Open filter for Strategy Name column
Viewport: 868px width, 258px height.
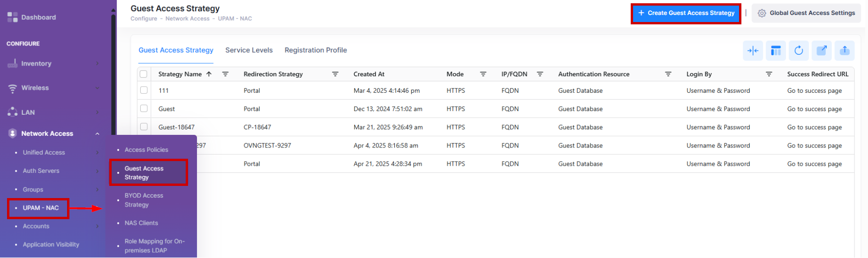pos(225,74)
